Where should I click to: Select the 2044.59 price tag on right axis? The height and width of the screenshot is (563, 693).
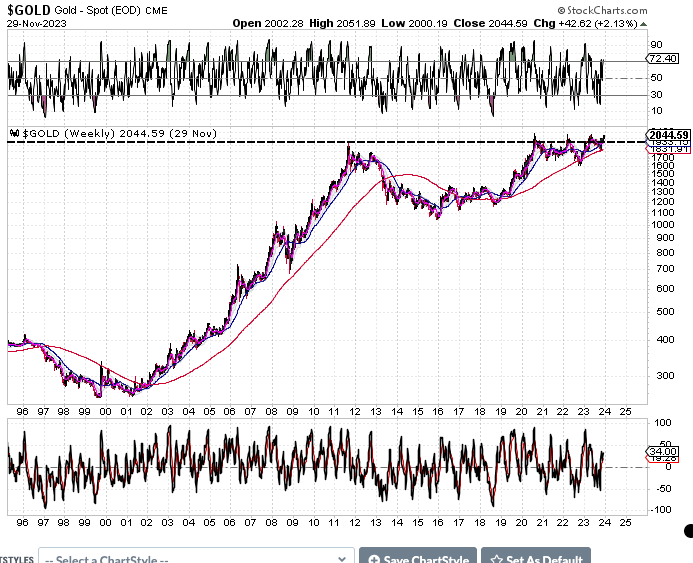[x=669, y=135]
